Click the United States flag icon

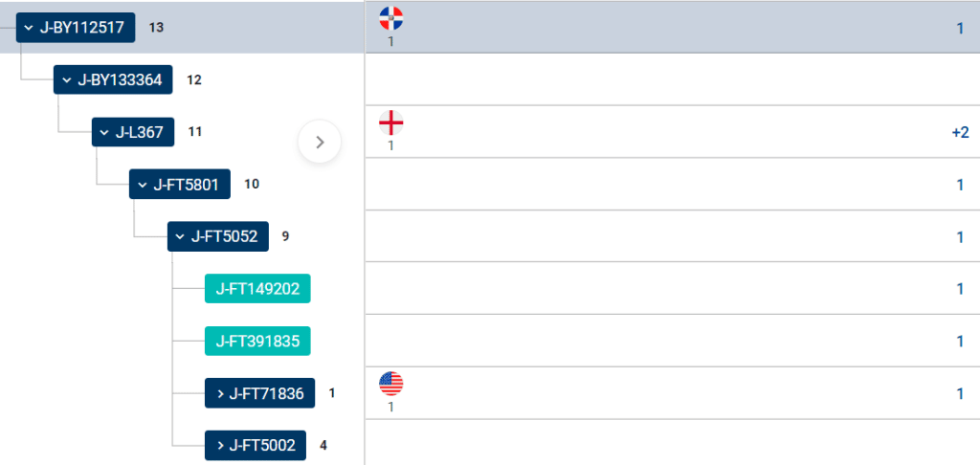[390, 384]
